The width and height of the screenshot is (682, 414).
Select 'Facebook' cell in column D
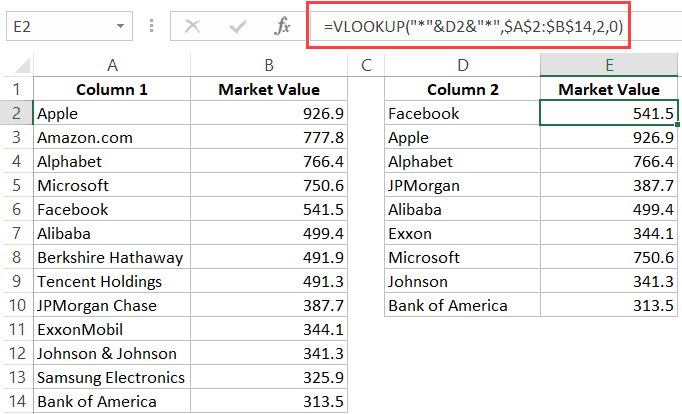click(x=462, y=113)
